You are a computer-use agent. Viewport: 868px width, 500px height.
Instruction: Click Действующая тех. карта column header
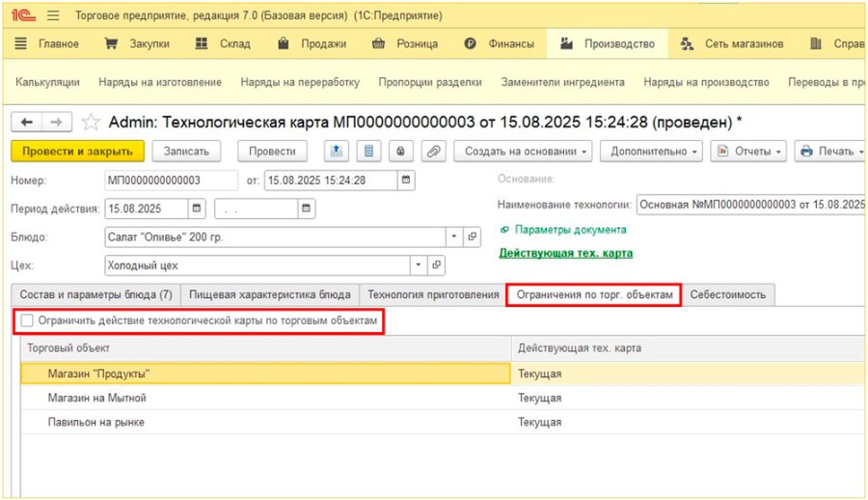click(688, 348)
